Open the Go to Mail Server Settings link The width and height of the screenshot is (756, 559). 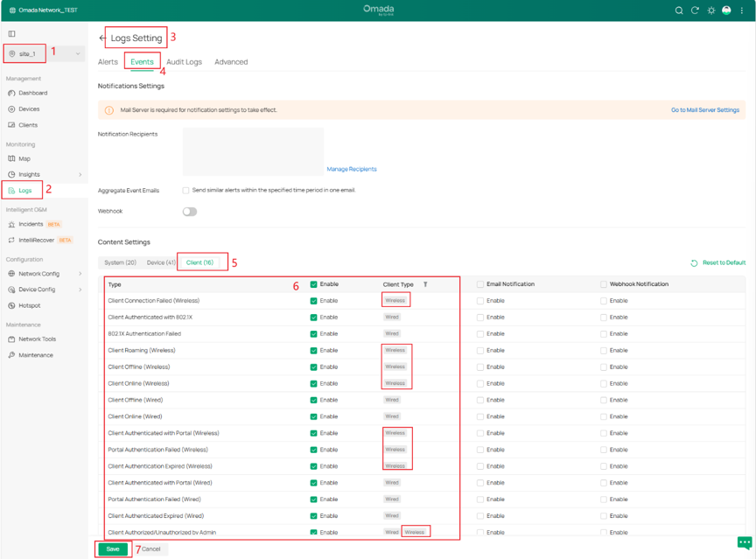pos(705,110)
